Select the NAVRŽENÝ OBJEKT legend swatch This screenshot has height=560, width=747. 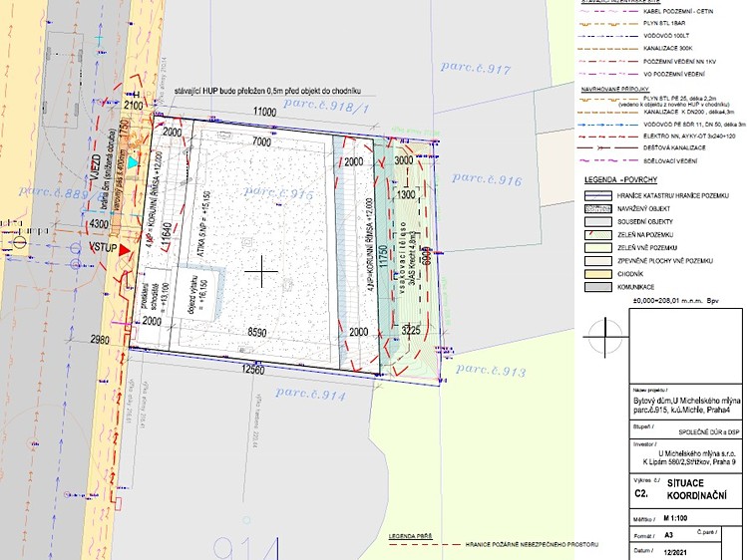click(598, 208)
